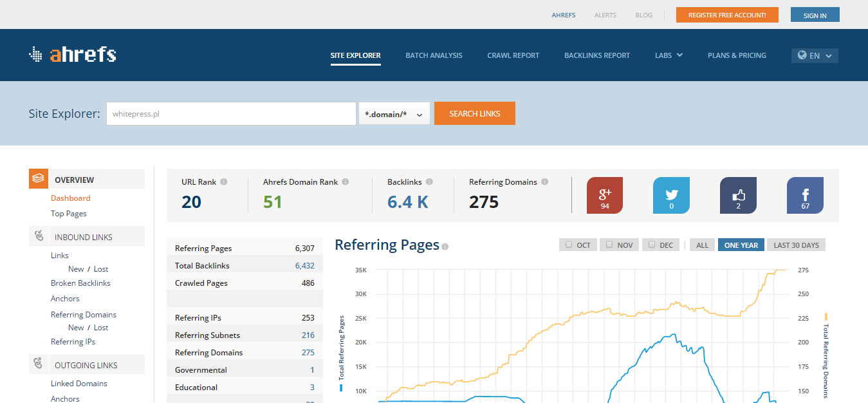Click Register Free Account button
Screen dimensions: 868x403
click(x=727, y=15)
